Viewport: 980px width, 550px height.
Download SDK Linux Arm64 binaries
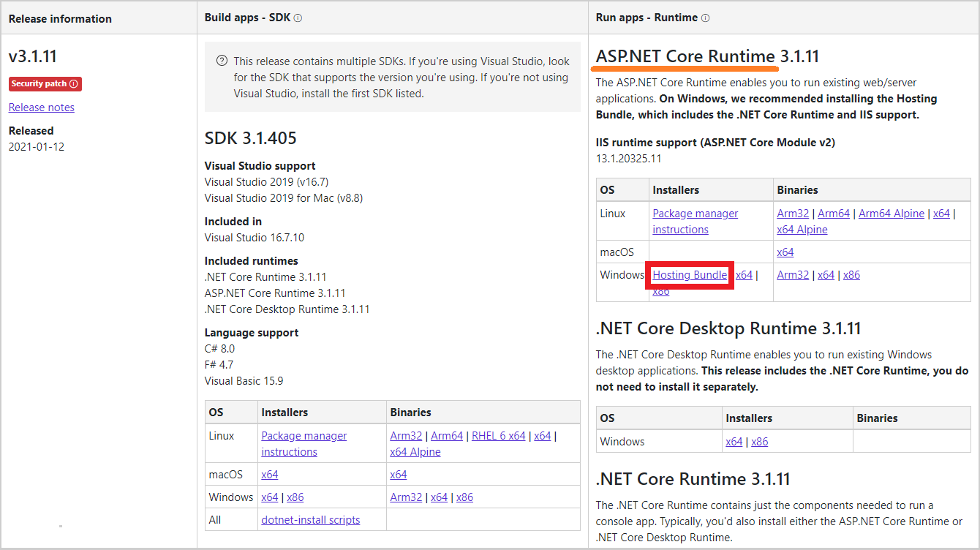click(x=447, y=436)
